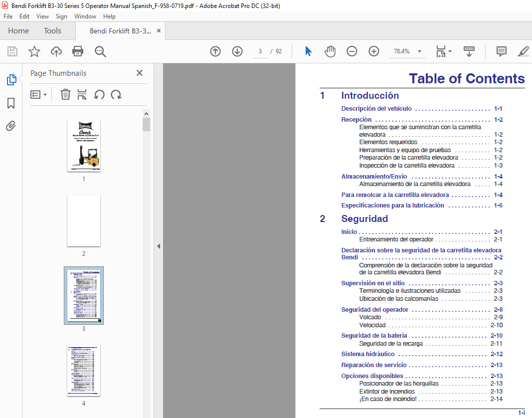
Task: Add document to starred favorites
Action: (34, 51)
